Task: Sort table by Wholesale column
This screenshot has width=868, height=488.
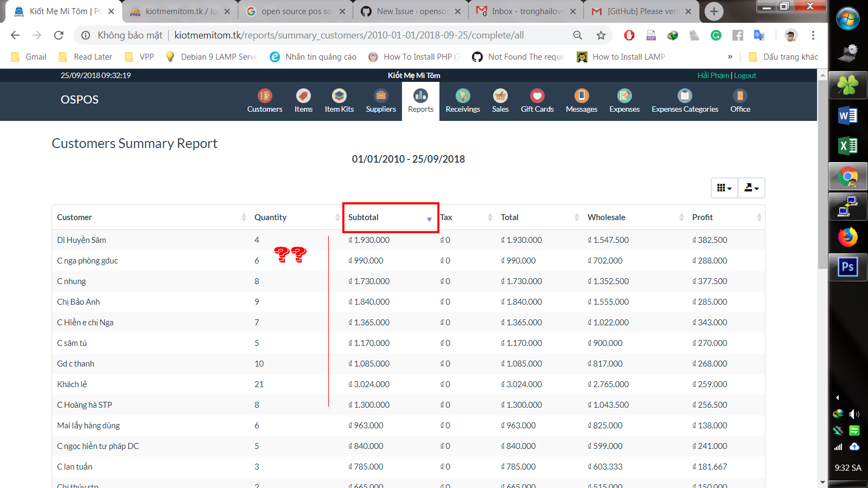Action: tap(635, 217)
